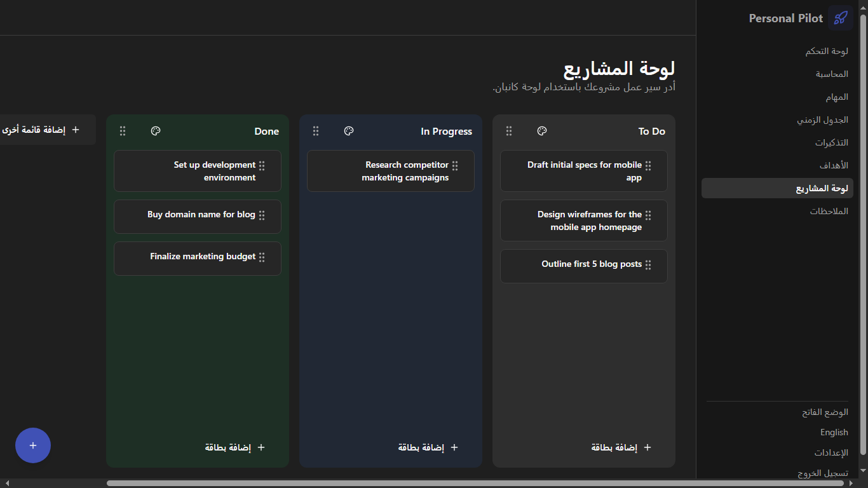Add a card to the To Do list
The image size is (868, 488).
(x=621, y=447)
